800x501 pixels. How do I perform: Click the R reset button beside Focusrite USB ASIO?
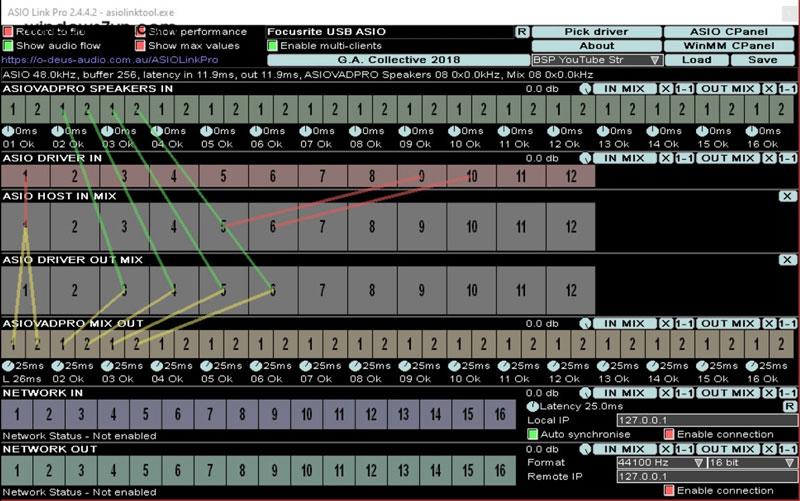521,32
